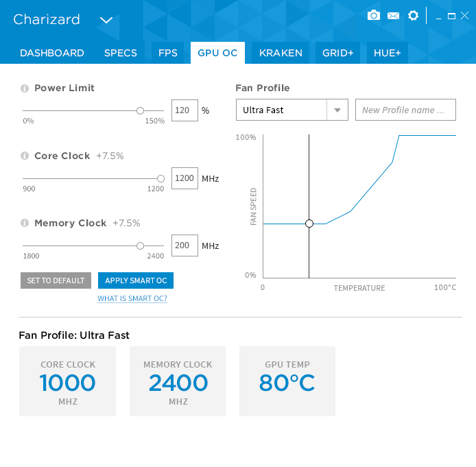Click the New Profile name field

[x=405, y=110]
